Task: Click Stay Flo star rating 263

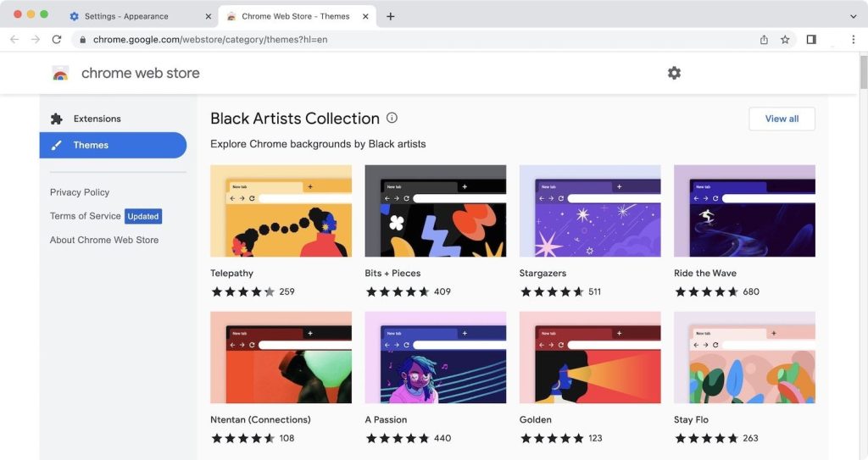Action: coord(716,439)
